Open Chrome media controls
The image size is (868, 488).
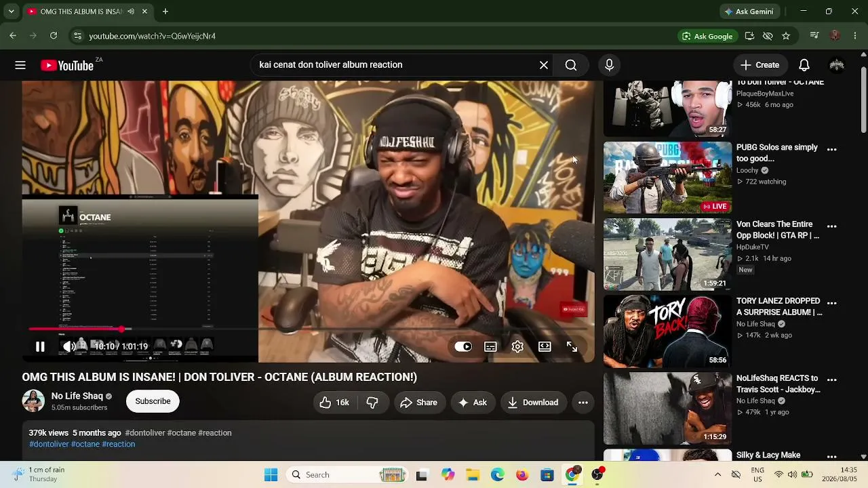(815, 36)
